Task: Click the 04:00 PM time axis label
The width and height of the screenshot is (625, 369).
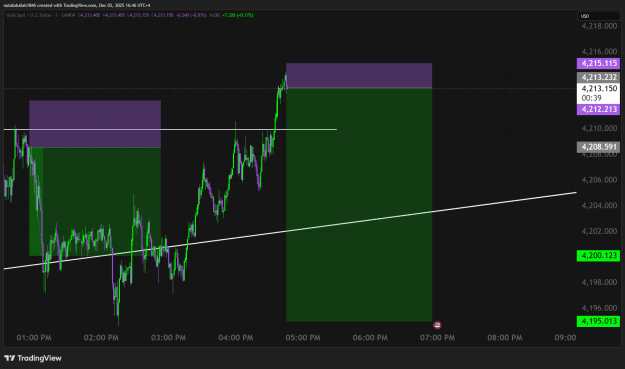Action: tap(236, 338)
